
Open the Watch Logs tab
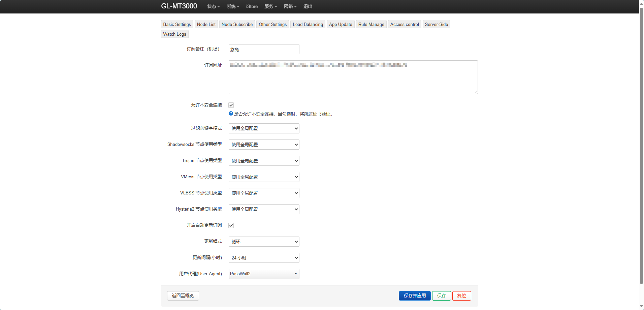pos(174,34)
